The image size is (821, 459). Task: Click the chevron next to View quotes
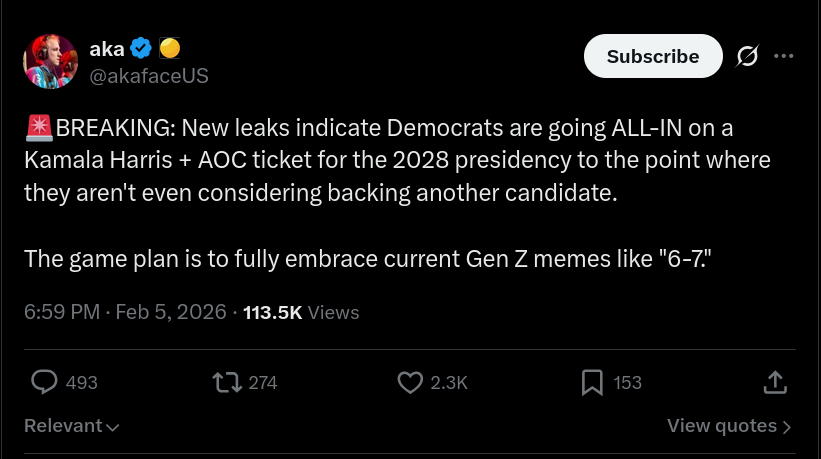click(787, 427)
